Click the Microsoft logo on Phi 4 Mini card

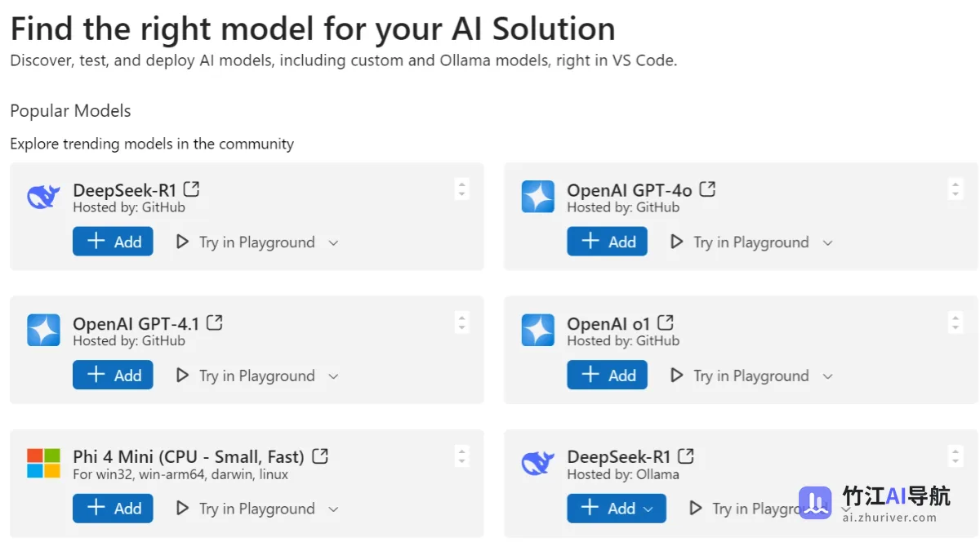(x=43, y=463)
